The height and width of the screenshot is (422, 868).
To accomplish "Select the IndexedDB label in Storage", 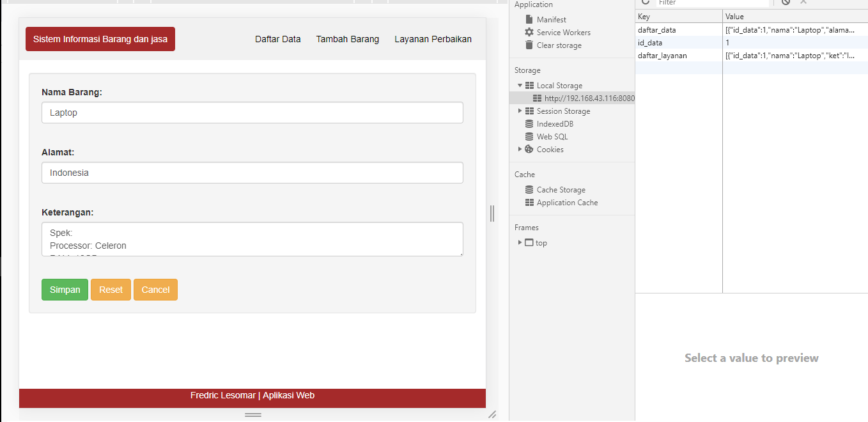I will pyautogui.click(x=555, y=124).
